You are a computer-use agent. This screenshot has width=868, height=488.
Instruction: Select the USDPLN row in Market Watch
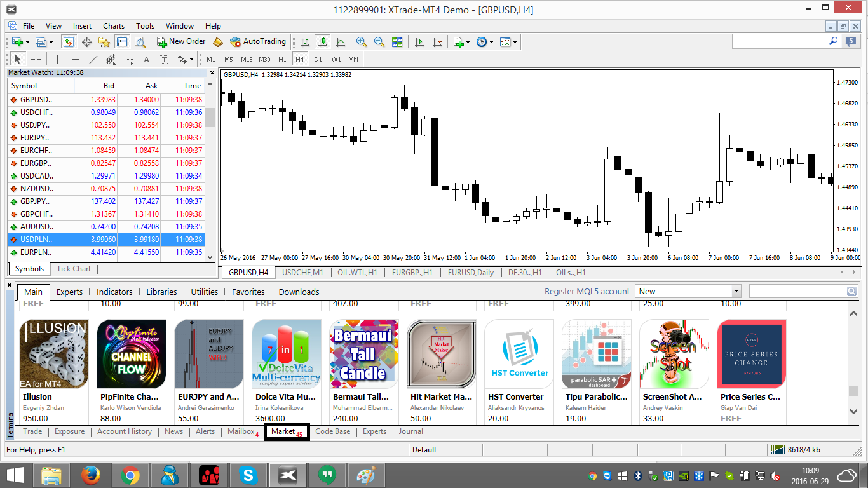(x=105, y=240)
